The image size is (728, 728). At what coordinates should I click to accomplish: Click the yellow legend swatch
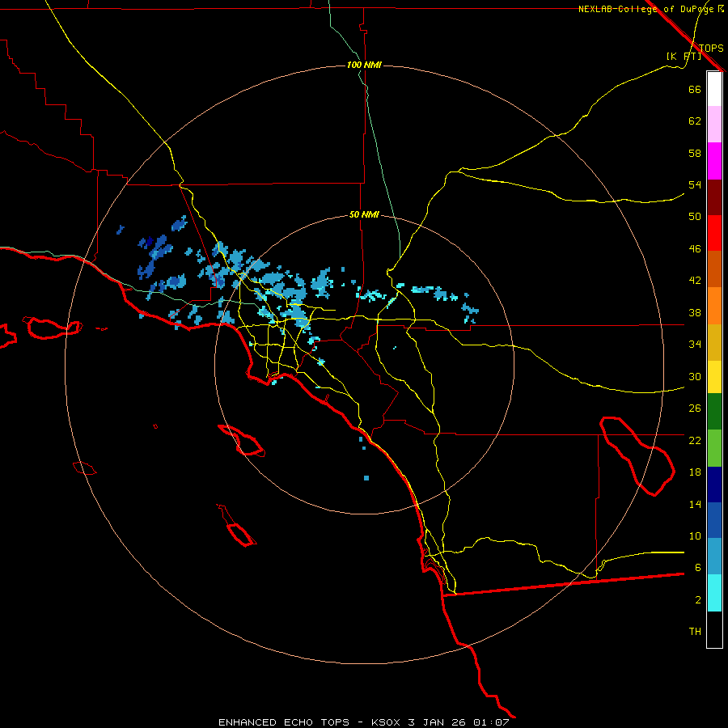pyautogui.click(x=714, y=377)
